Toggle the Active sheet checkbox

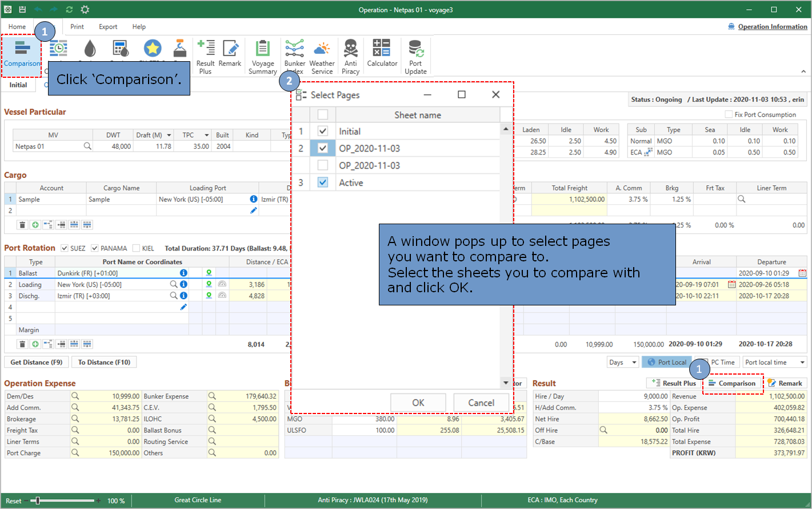pos(323,182)
